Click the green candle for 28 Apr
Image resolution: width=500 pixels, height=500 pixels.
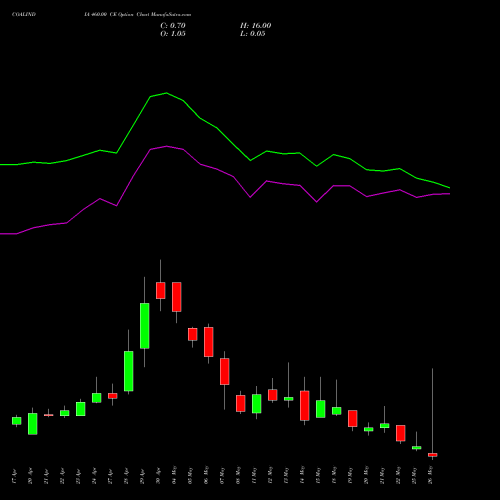click(129, 371)
